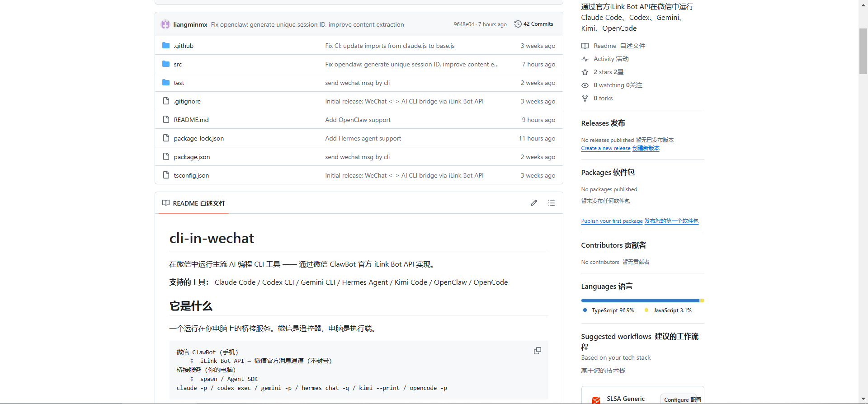
Task: Open 'Fix CI: update imports' commit message
Action: (390, 46)
